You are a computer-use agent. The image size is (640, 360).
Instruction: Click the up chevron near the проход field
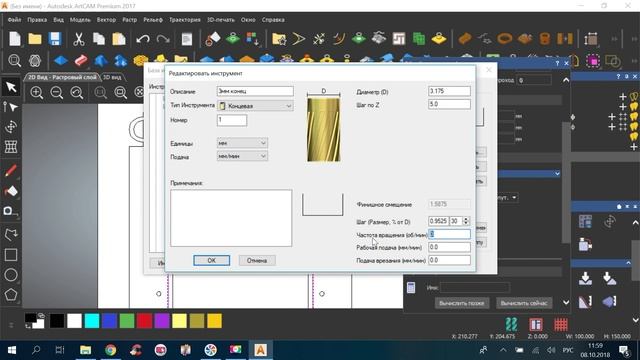pyautogui.click(x=566, y=80)
